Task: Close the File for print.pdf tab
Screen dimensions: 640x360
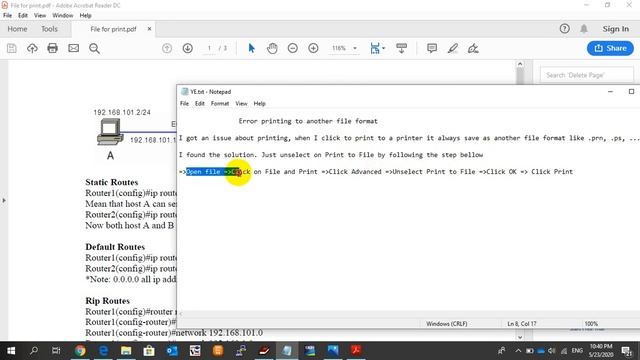Action: pos(149,29)
